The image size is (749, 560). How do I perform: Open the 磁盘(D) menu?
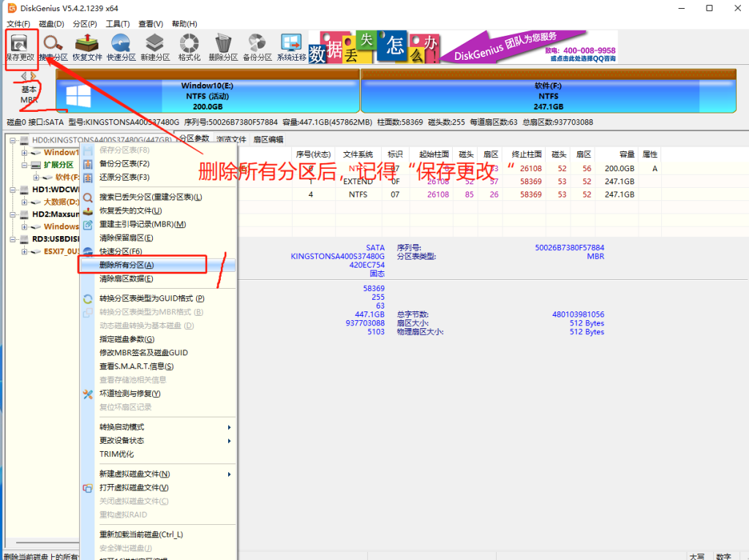(52, 24)
